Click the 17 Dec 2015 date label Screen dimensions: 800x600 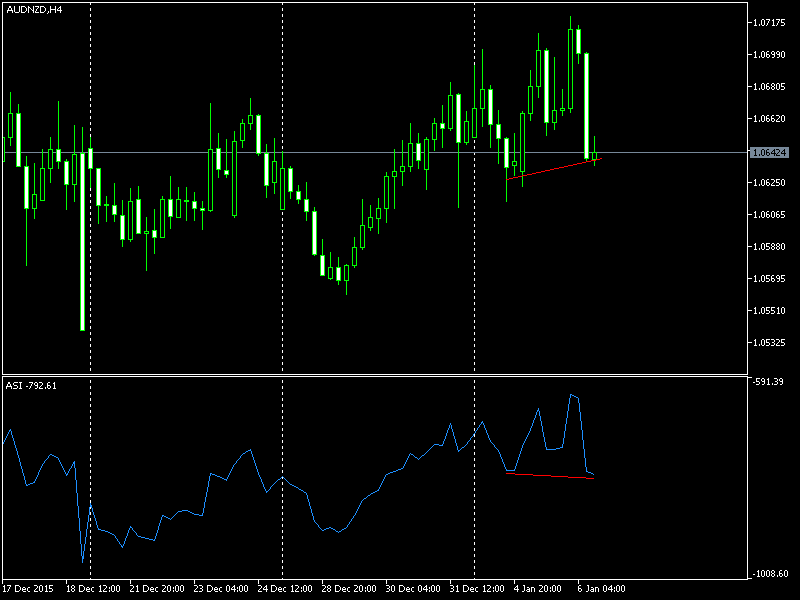tap(28, 589)
